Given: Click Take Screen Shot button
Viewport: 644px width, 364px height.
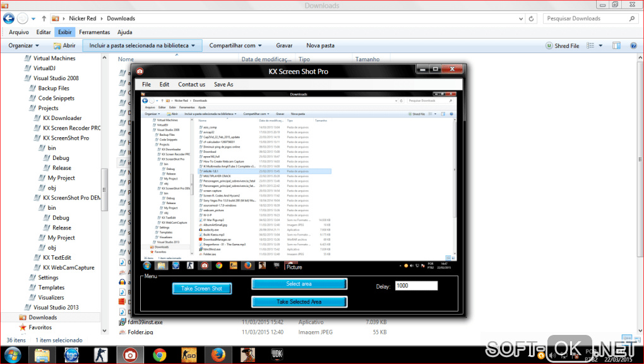Looking at the screenshot, I should tap(201, 289).
